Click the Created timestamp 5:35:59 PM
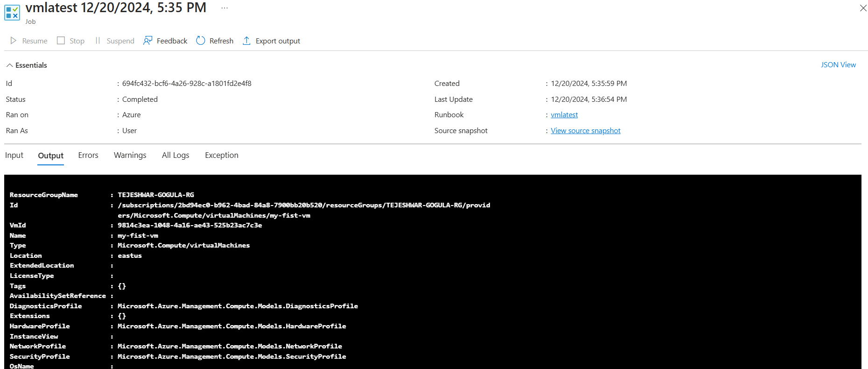Viewport: 868px width, 369px height. [x=589, y=84]
